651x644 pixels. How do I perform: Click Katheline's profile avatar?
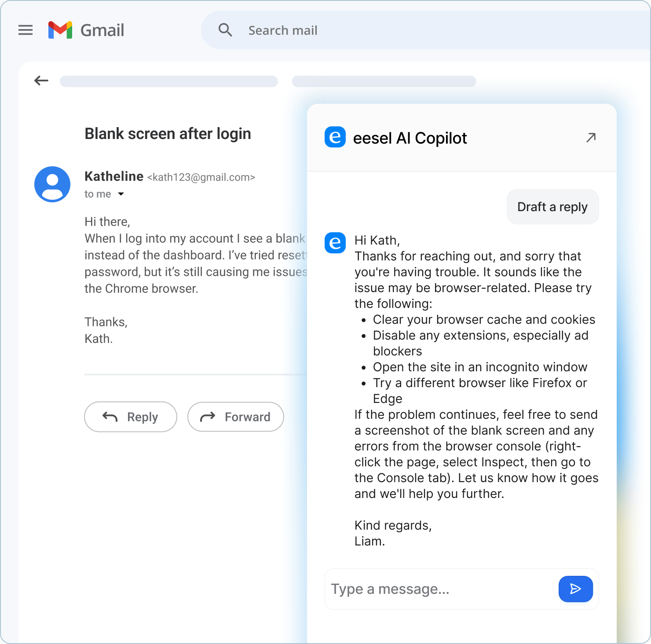click(52, 184)
